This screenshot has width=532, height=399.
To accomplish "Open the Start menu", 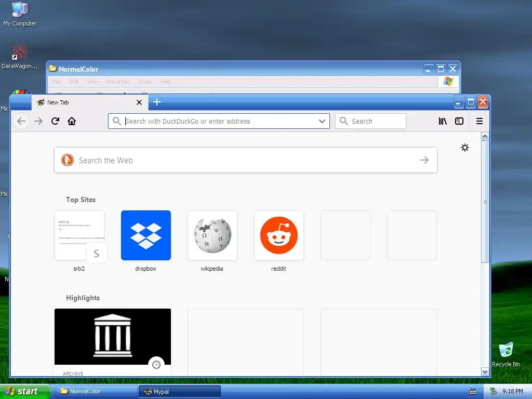I will pos(25,391).
